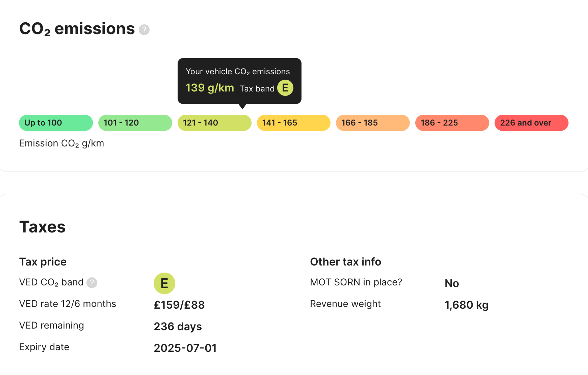The image size is (588, 375).
Task: Click the 139 g/km value in tooltip
Action: (210, 88)
